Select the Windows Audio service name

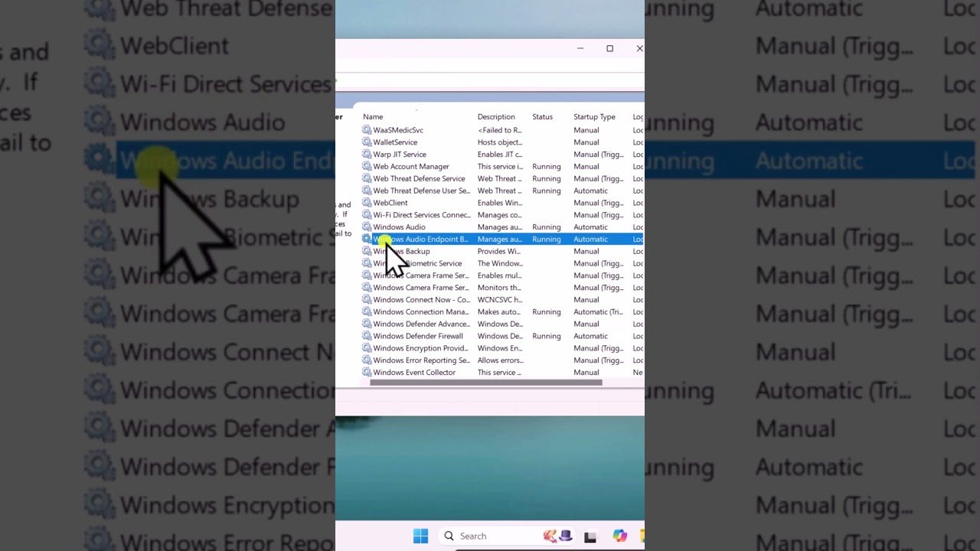399,227
